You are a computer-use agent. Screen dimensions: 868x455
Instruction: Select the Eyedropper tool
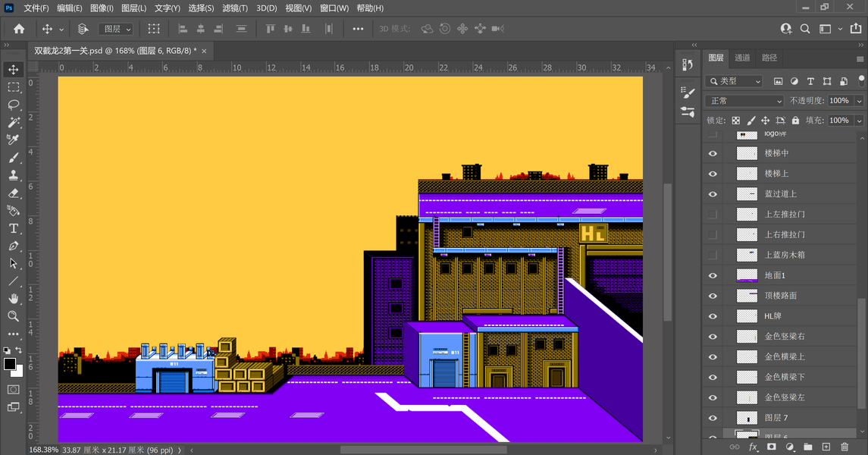click(14, 140)
